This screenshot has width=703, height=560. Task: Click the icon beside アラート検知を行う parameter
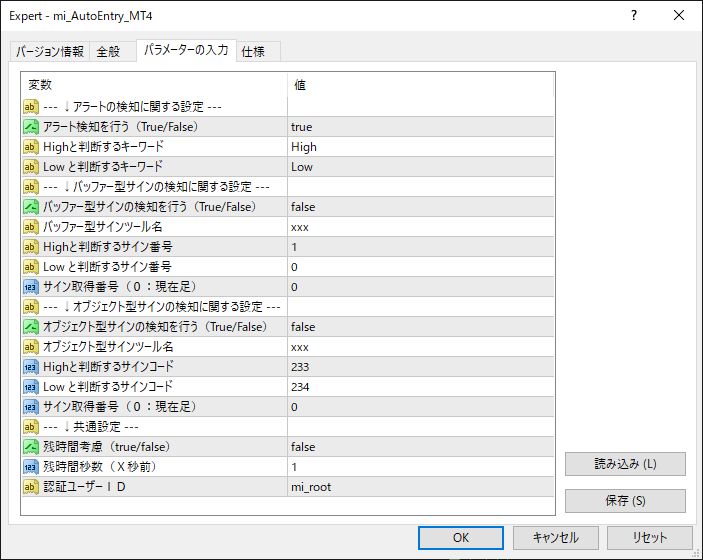click(x=31, y=127)
